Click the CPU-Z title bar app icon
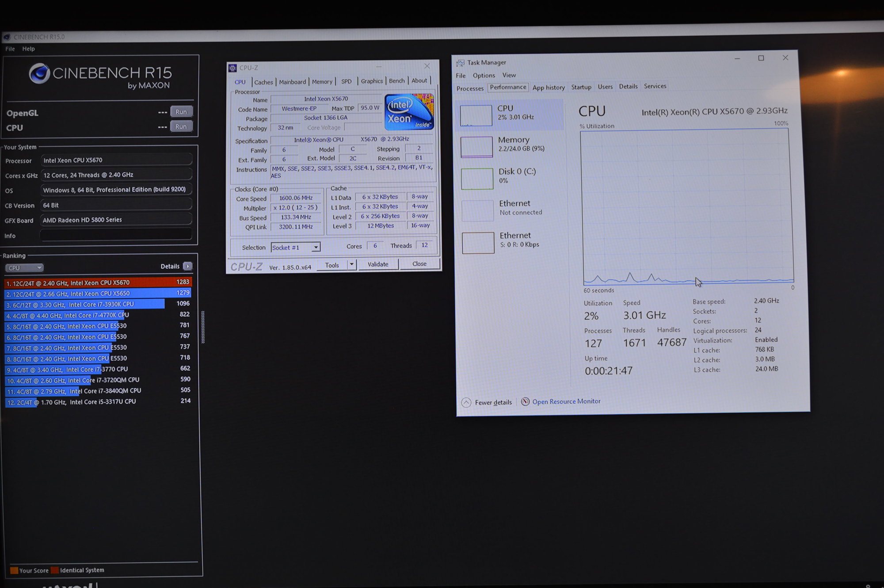Viewport: 884px width, 588px height. click(232, 68)
